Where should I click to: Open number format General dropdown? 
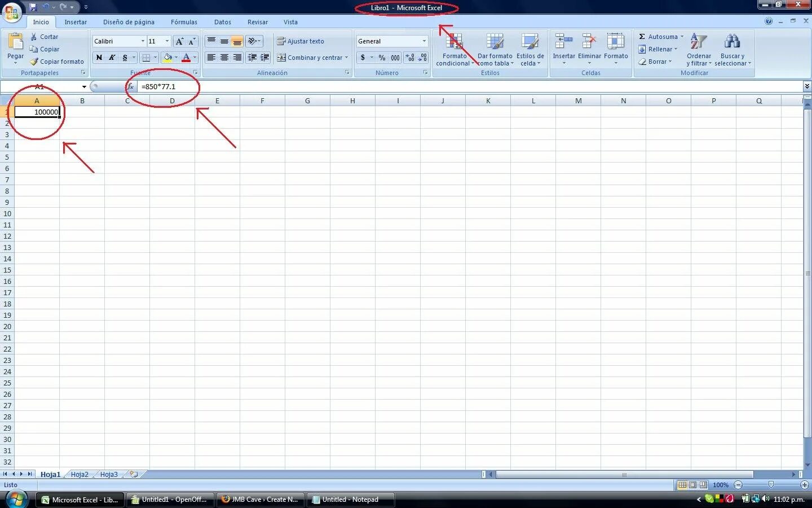pyautogui.click(x=424, y=41)
